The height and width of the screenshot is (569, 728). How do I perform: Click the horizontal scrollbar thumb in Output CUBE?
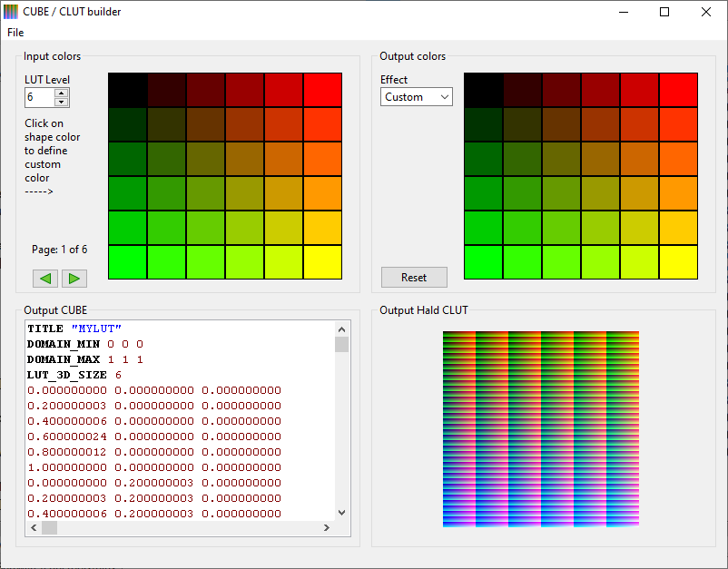pos(49,527)
